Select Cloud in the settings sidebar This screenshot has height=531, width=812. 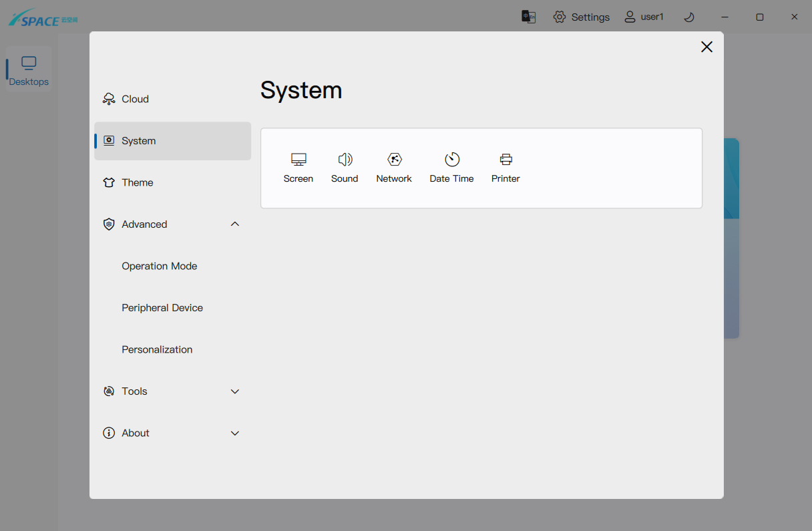point(135,99)
